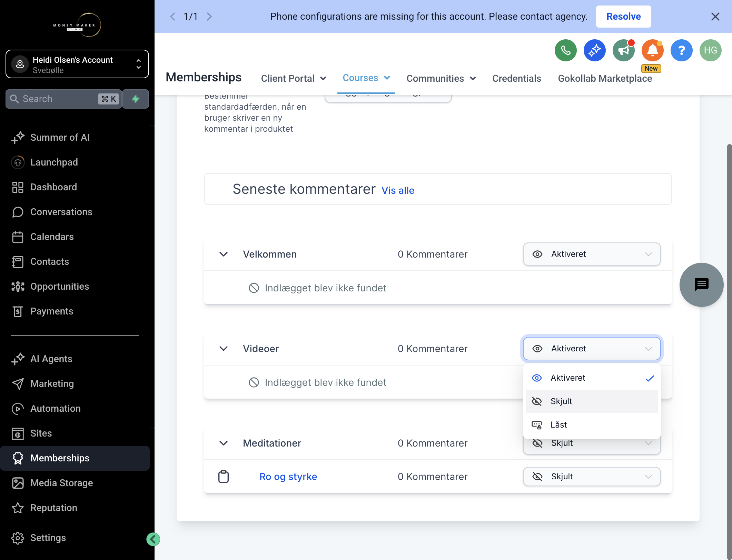Open the Client Portal menu
The image size is (732, 560).
click(294, 78)
